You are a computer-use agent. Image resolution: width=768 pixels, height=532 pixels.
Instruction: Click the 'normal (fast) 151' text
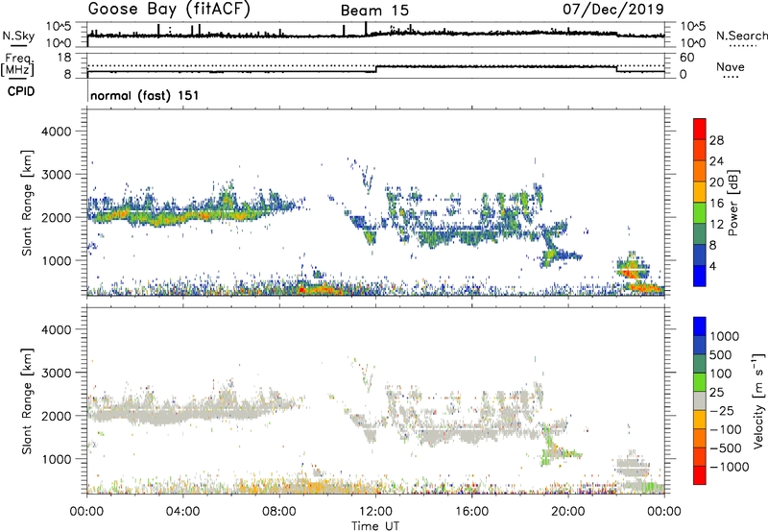[145, 95]
